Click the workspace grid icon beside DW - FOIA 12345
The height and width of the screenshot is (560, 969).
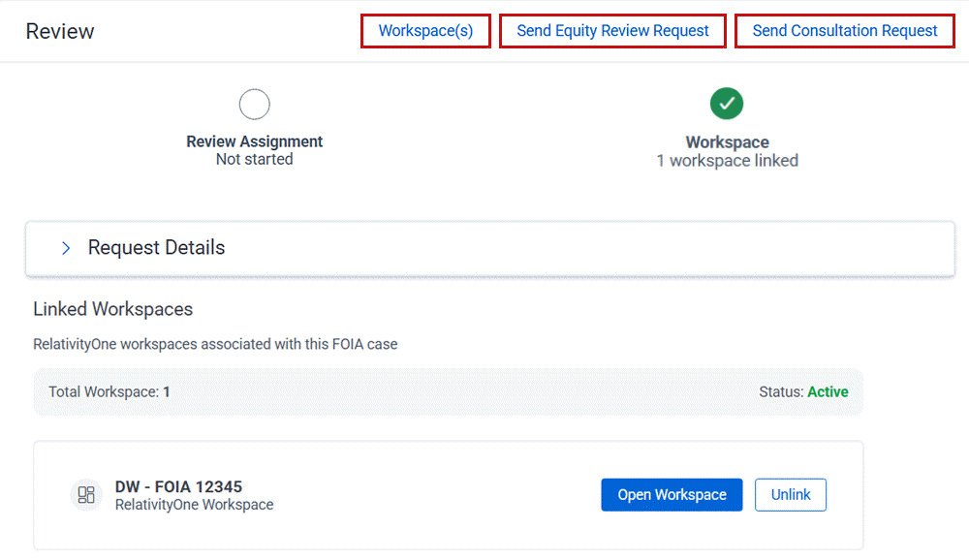click(x=85, y=494)
